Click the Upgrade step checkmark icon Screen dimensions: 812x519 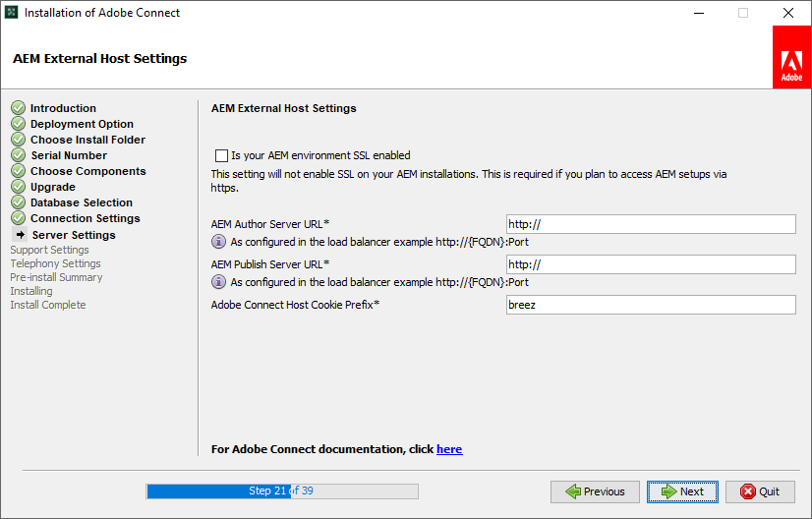[x=18, y=187]
